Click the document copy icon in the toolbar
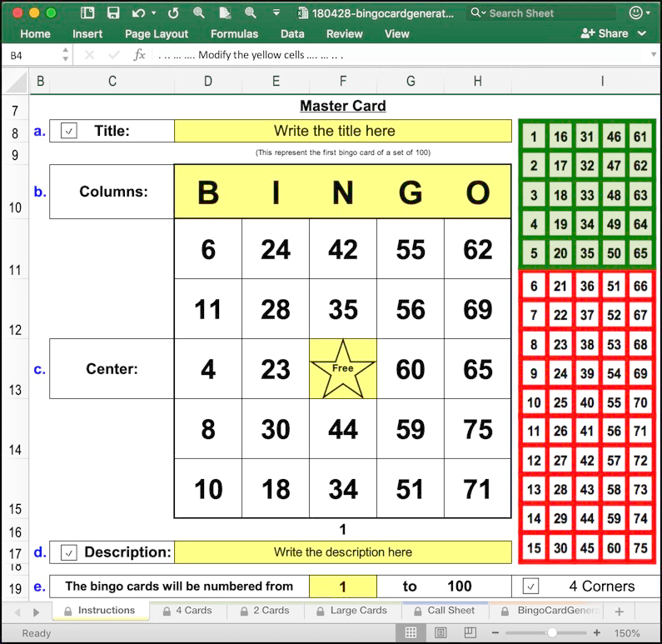662x644 pixels. pyautogui.click(x=225, y=12)
